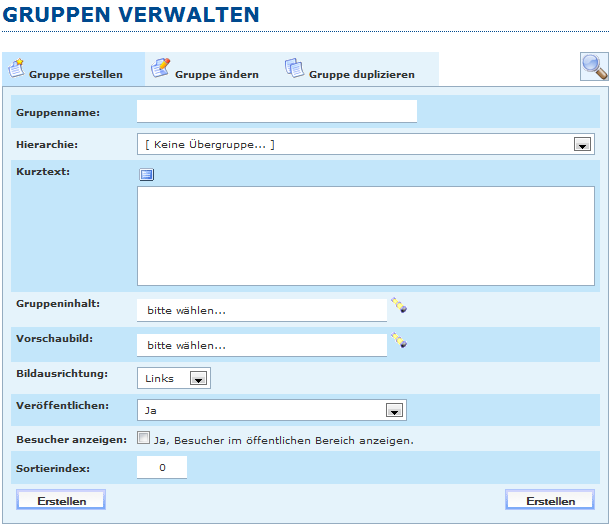Focus the Sortierindex number field
The width and height of the screenshot is (614, 530).
click(x=162, y=467)
